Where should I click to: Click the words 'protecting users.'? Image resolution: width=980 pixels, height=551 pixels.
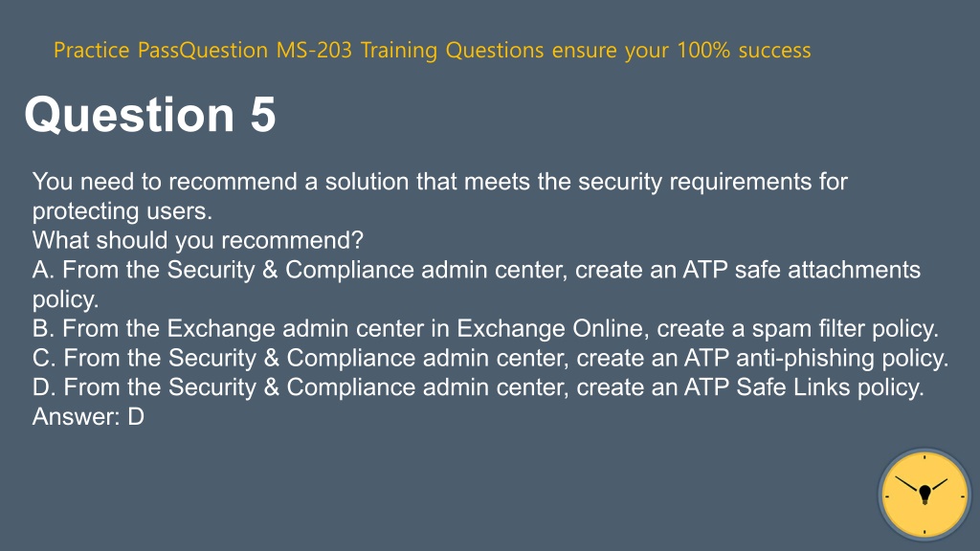pos(122,211)
